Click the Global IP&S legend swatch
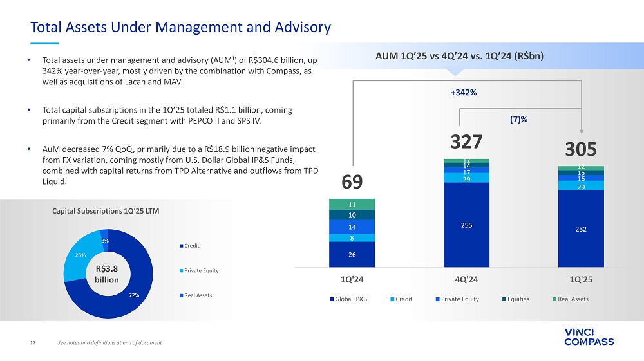This screenshot has width=644, height=361. tap(331, 299)
